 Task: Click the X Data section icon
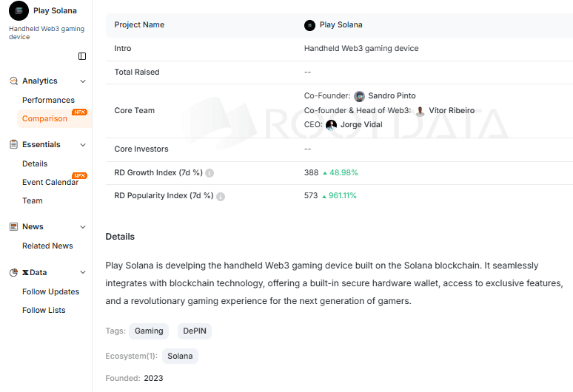13,272
